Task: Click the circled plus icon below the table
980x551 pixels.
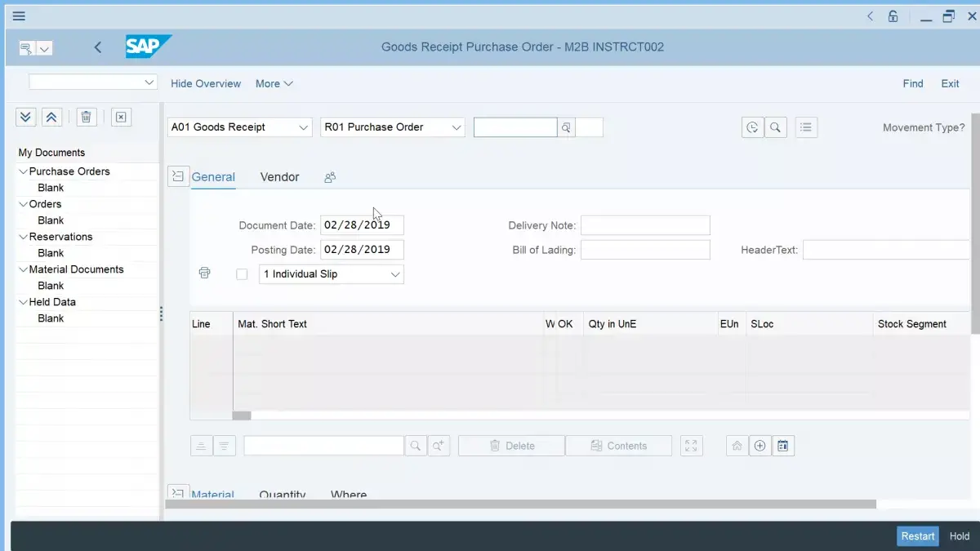Action: click(x=760, y=446)
